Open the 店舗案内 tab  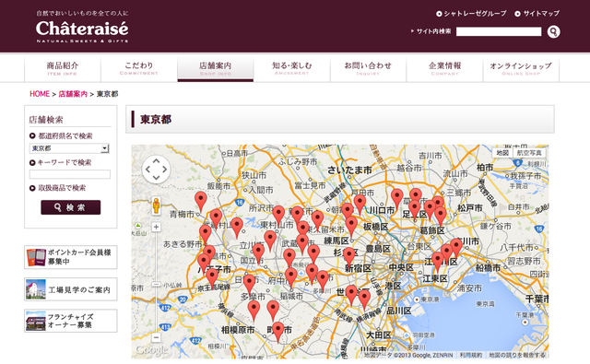coord(215,68)
